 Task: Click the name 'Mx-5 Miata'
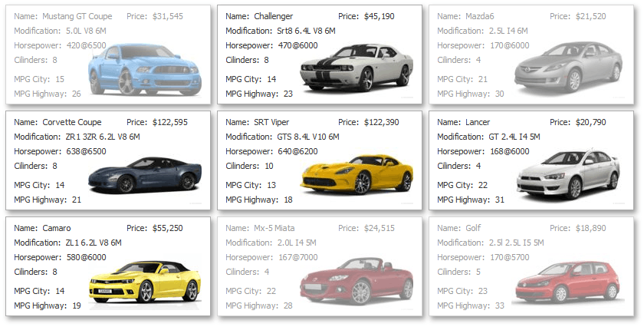tap(274, 228)
